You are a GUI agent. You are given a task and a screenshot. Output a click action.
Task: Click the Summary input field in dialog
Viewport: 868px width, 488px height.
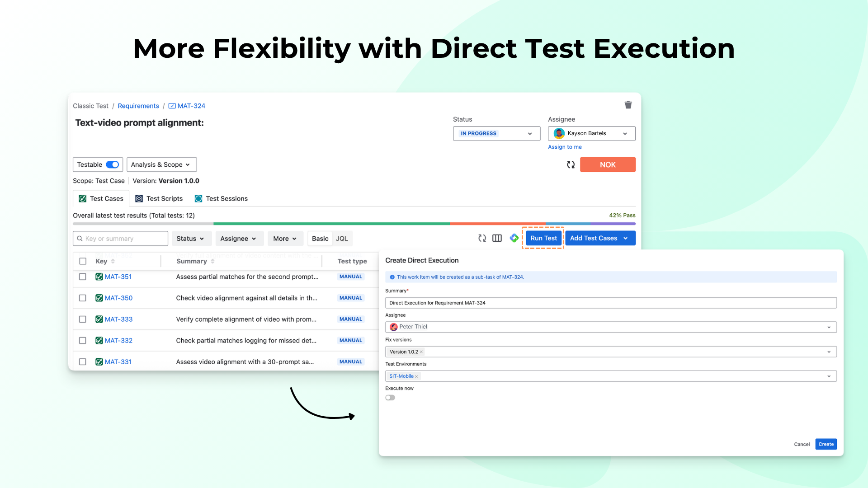point(611,303)
